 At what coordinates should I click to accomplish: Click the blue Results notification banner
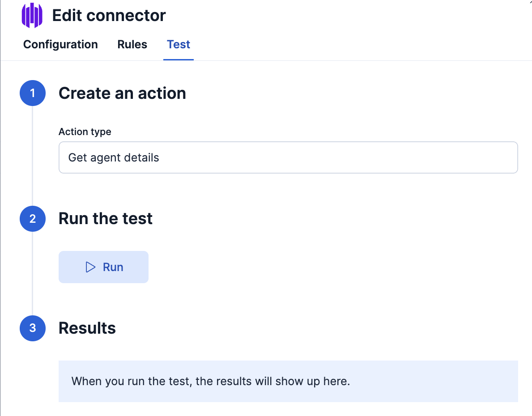click(288, 381)
